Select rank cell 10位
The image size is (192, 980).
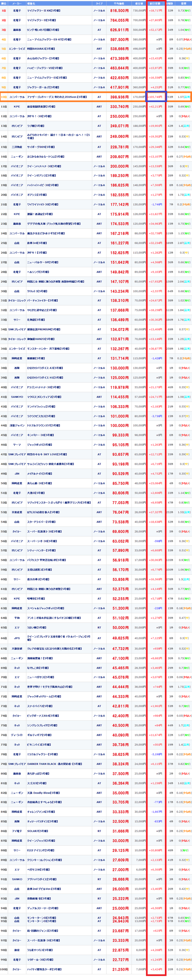click(4, 97)
